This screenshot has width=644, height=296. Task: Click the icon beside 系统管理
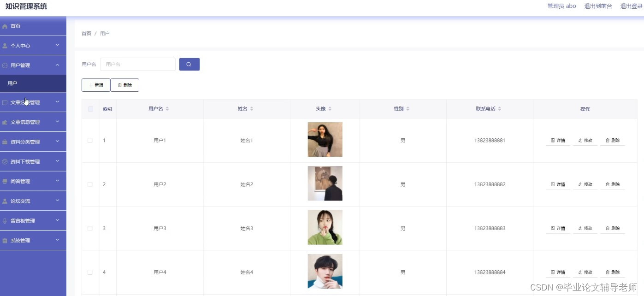[5, 241]
